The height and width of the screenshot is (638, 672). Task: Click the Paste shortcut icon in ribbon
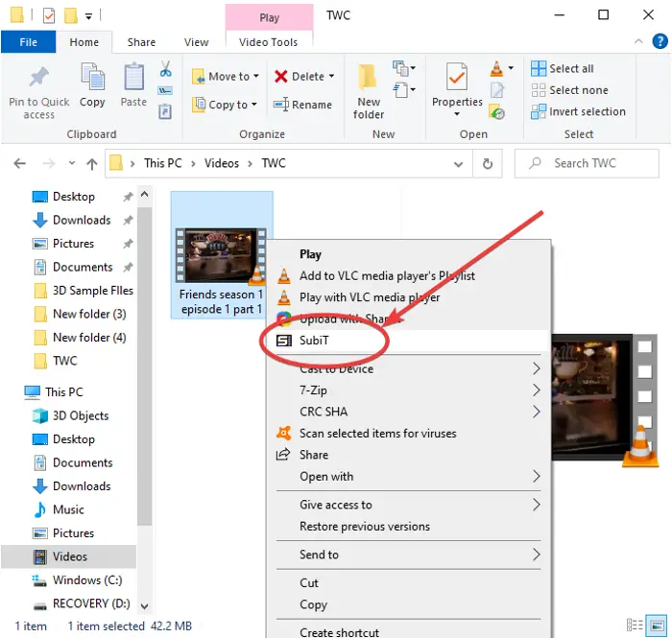(x=165, y=111)
